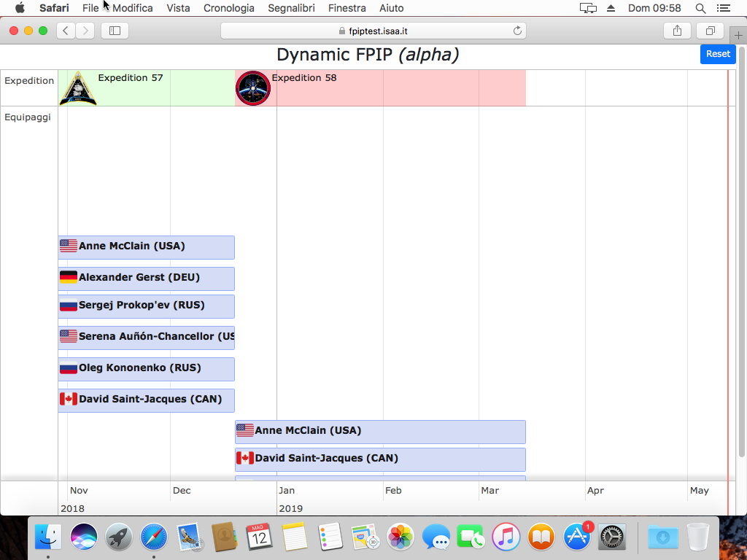Reload the page with the refresh icon
The width and height of the screenshot is (747, 560).
point(517,31)
